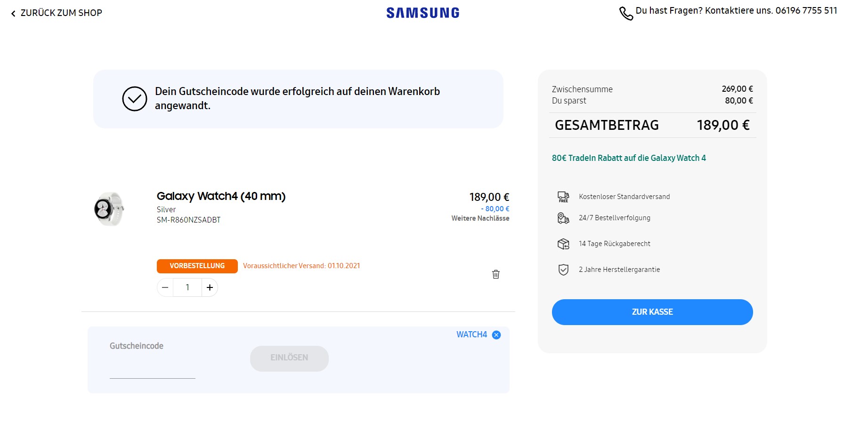The image size is (868, 422).
Task: Click the Samsung logo
Action: pos(422,13)
